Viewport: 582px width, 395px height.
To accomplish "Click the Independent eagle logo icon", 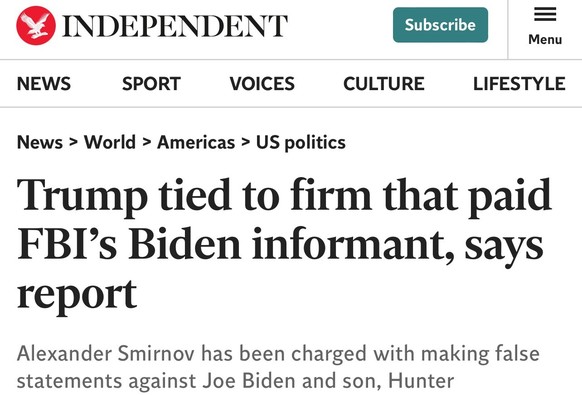I will [x=36, y=26].
